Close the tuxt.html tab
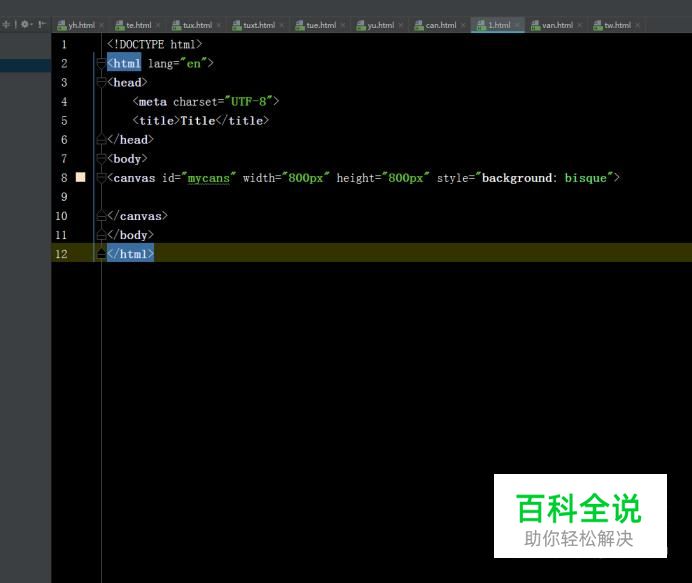 [x=282, y=25]
